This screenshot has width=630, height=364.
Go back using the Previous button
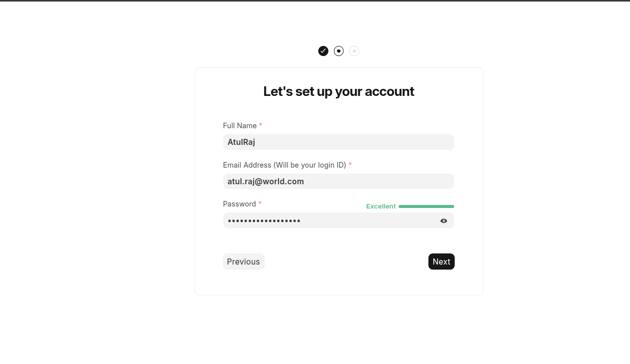(244, 262)
